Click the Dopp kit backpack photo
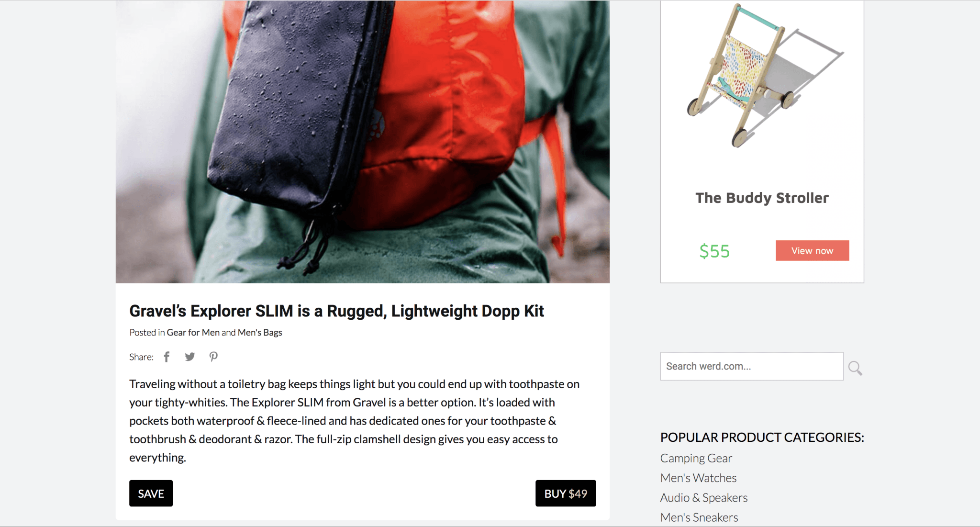 pos(363,142)
